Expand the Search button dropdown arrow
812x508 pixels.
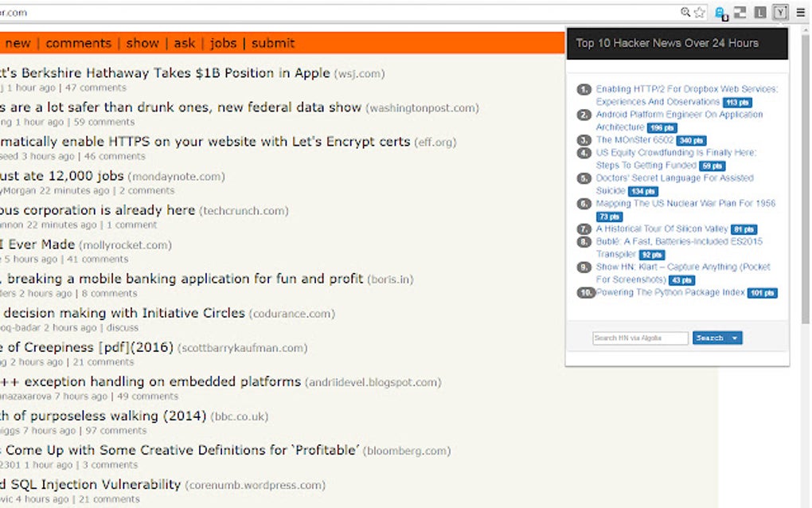[735, 338]
